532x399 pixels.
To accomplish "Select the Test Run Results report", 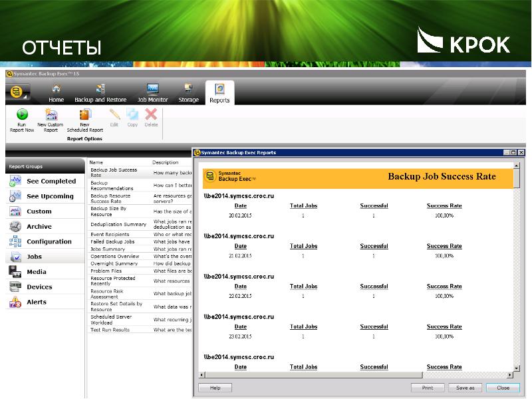I will pos(140,329).
